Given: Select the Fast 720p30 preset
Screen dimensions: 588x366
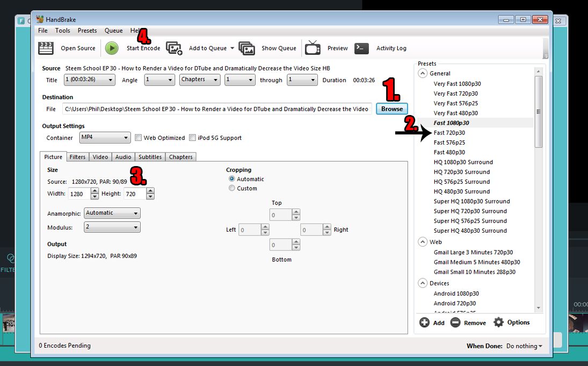Looking at the screenshot, I should 449,133.
